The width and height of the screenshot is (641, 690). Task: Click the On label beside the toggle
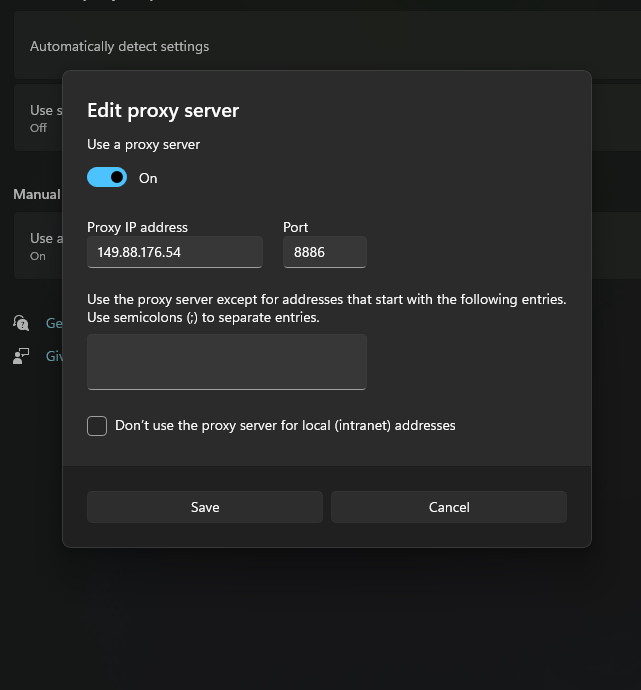coord(148,178)
